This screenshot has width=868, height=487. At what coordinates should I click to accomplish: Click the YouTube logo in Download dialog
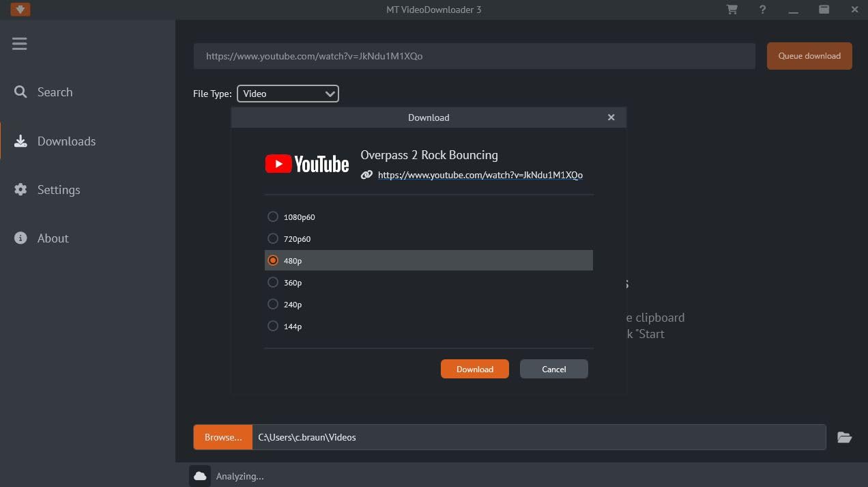click(x=307, y=164)
